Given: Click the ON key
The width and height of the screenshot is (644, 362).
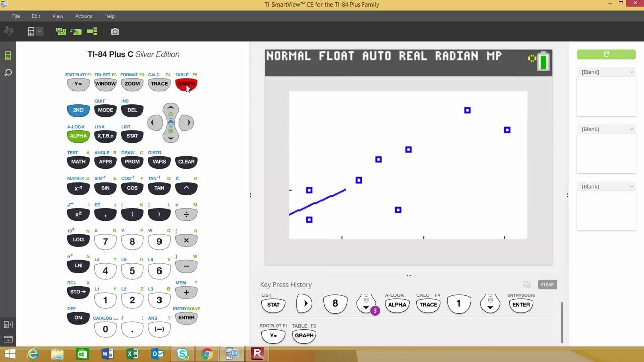Looking at the screenshot, I should (x=78, y=318).
